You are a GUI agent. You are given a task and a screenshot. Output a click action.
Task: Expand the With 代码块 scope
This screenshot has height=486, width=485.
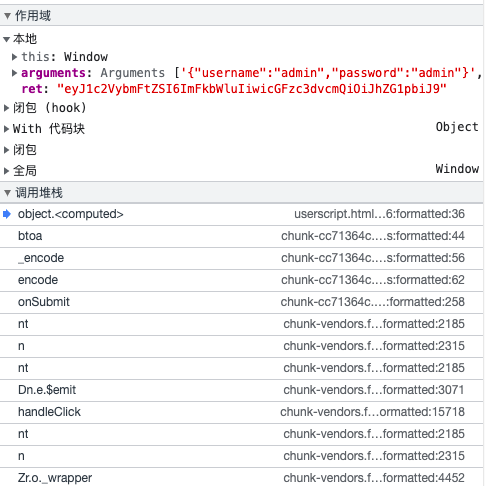pyautogui.click(x=6, y=129)
